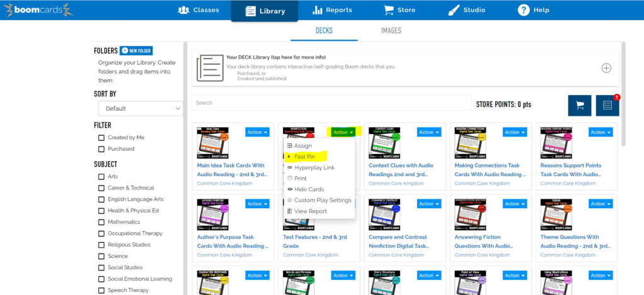The image size is (644, 295).
Task: Check the Purchased filter
Action: [x=101, y=149]
